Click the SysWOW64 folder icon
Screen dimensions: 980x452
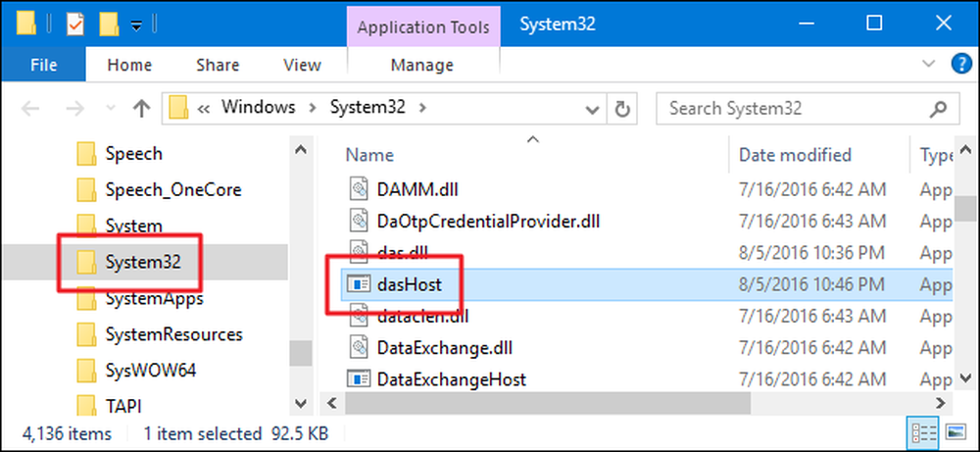tap(86, 371)
